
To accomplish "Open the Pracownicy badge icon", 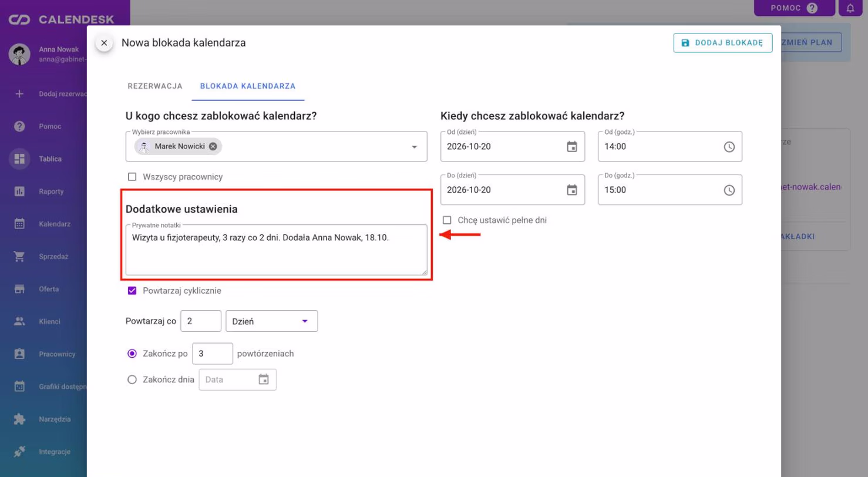I will [x=19, y=354].
